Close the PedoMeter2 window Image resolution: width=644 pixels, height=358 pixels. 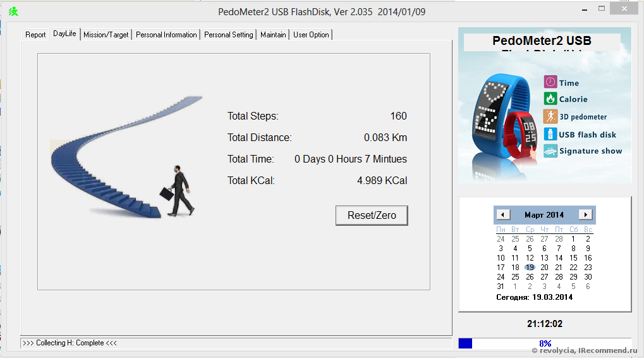[624, 9]
